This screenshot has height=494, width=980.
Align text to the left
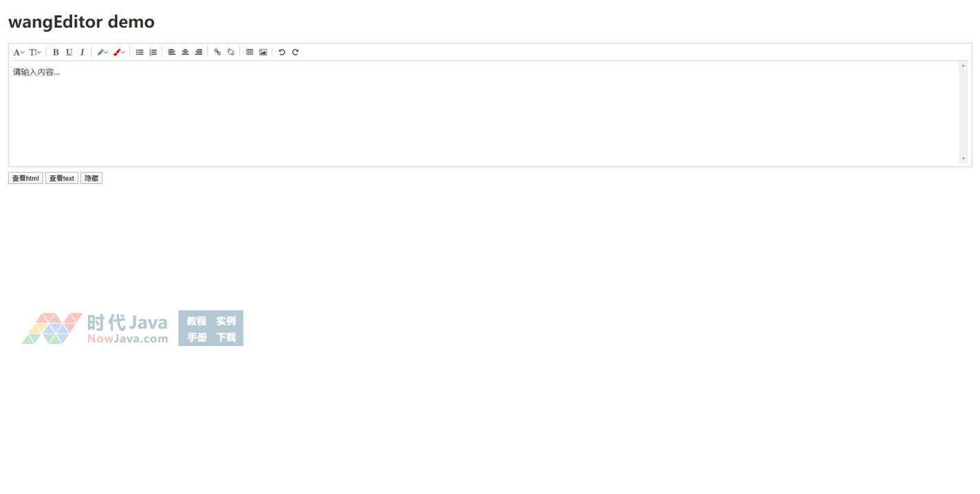point(172,52)
